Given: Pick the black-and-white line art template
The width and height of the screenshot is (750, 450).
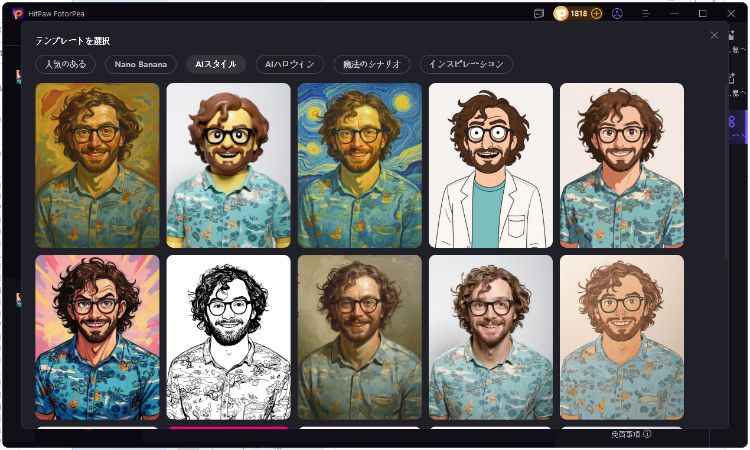Looking at the screenshot, I should pos(228,337).
